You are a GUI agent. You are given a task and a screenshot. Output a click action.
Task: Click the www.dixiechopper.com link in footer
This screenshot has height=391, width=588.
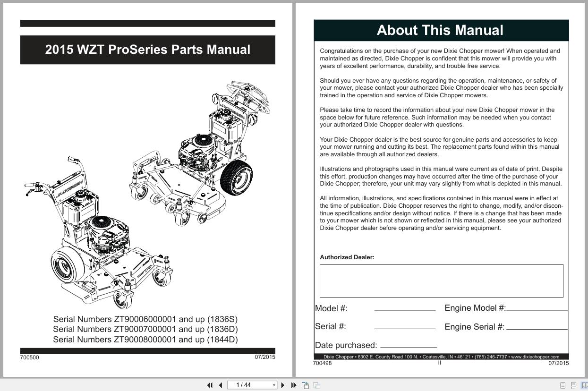pyautogui.click(x=535, y=357)
